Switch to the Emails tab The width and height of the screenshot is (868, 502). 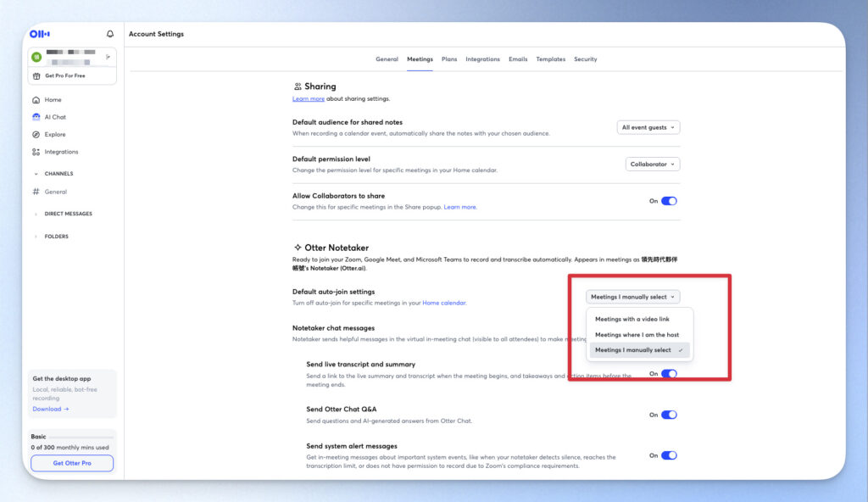518,59
